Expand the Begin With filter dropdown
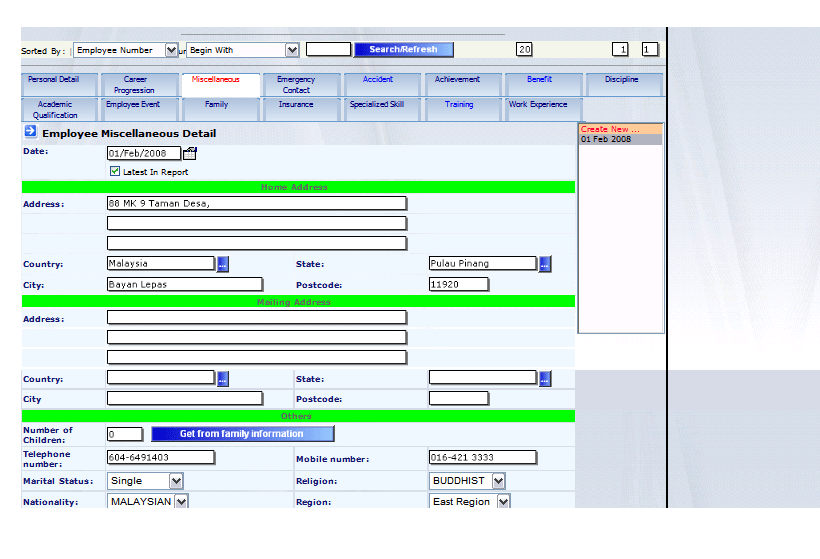 [x=292, y=50]
